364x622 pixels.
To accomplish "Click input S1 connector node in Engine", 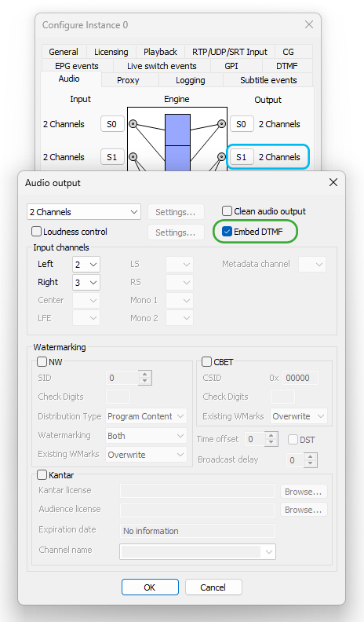I will click(x=133, y=157).
